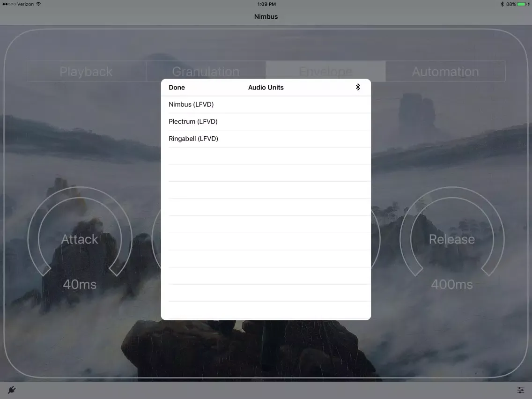Tap the Attack value 40ms
Image resolution: width=532 pixels, height=399 pixels.
tap(80, 284)
